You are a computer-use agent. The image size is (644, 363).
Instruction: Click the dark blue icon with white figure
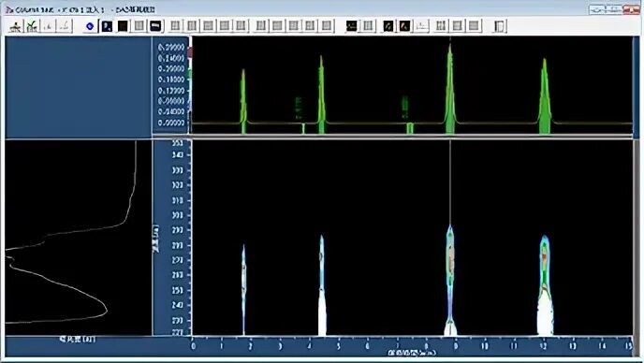(107, 26)
